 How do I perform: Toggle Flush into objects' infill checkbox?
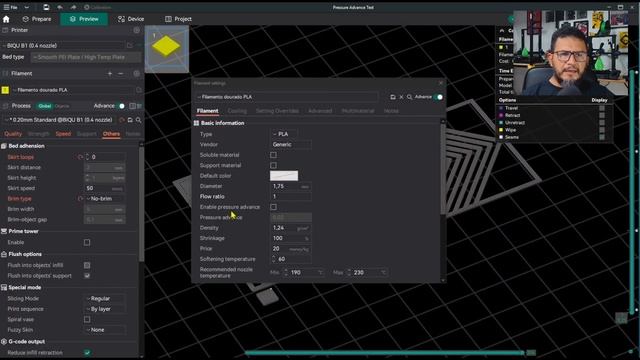(x=87, y=265)
